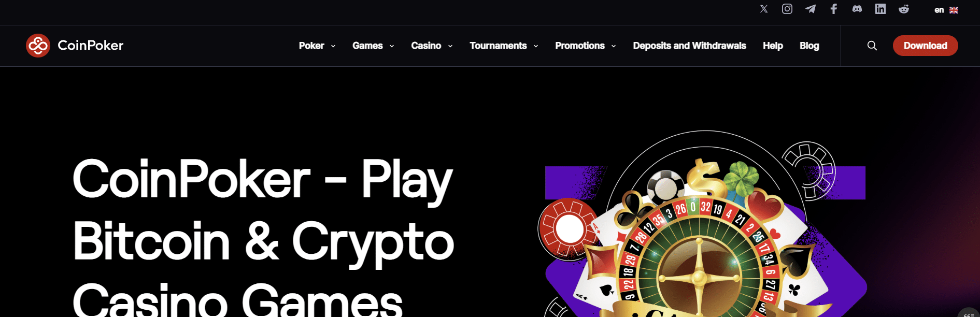Click the red Download button

[x=926, y=46]
